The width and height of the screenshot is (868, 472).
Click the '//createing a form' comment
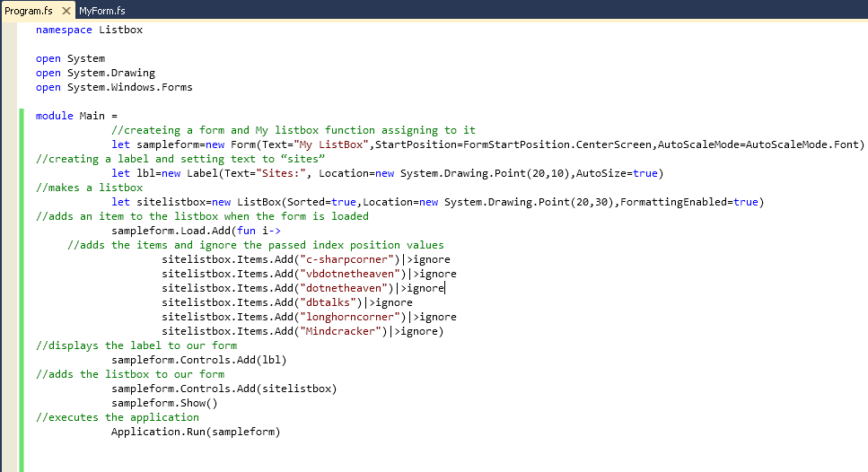click(x=294, y=131)
